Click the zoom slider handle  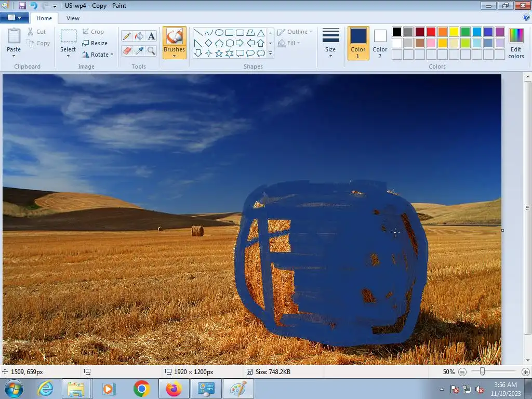[482, 372]
